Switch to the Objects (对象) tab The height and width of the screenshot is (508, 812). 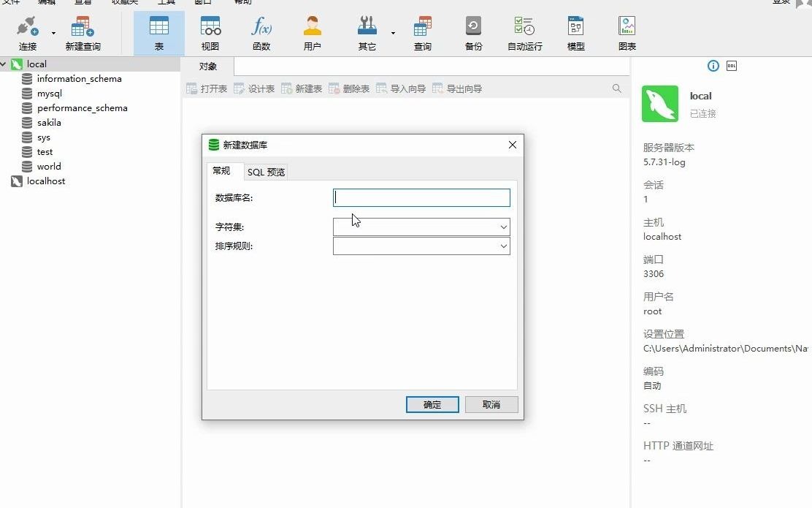(207, 67)
